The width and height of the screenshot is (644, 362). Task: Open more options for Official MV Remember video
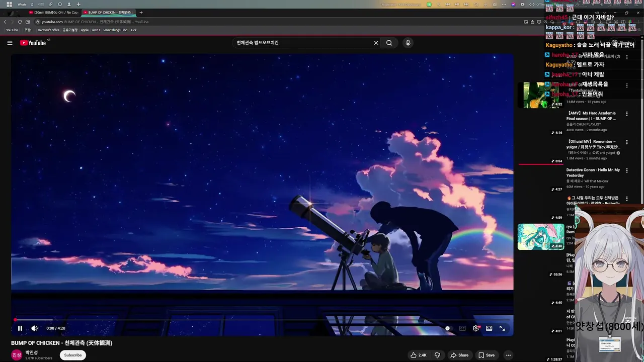click(627, 142)
